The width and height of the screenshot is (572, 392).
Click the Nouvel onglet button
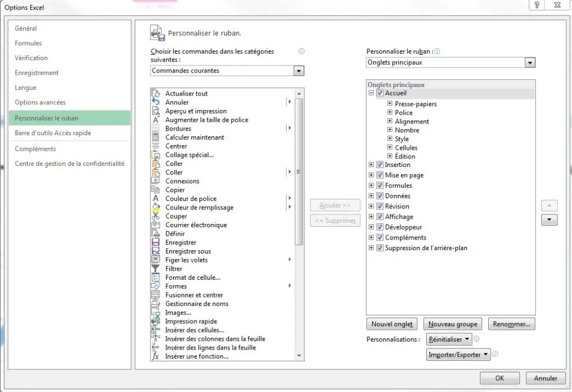point(392,324)
